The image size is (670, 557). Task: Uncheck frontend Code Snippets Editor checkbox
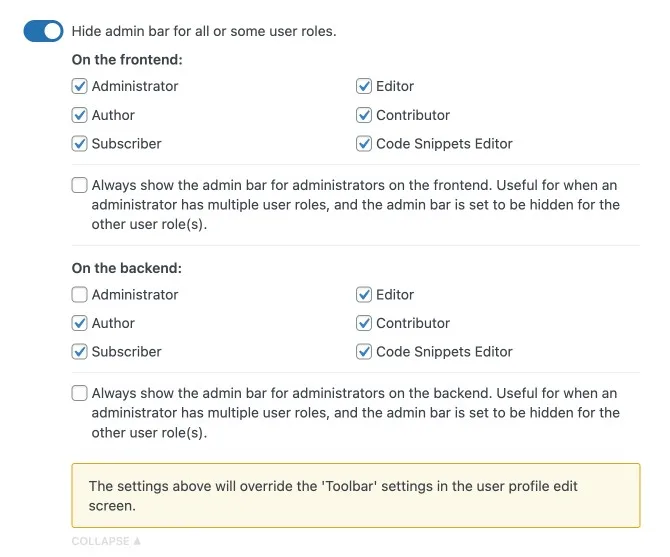(364, 143)
